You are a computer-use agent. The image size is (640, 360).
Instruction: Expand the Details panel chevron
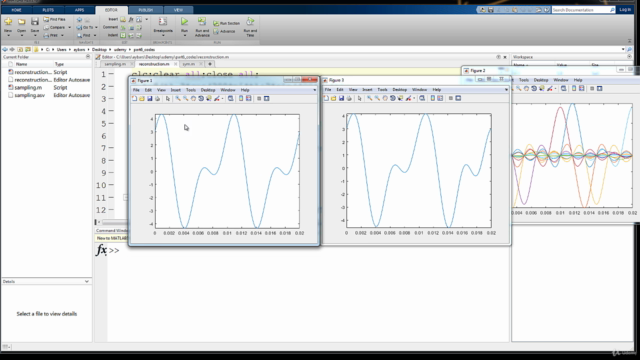tap(87, 281)
